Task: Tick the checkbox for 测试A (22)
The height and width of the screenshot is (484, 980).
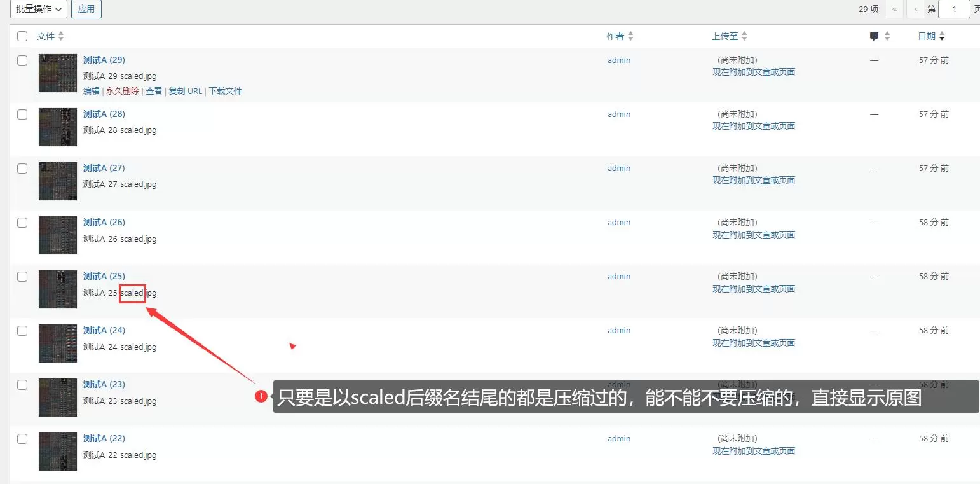Action: [22, 439]
